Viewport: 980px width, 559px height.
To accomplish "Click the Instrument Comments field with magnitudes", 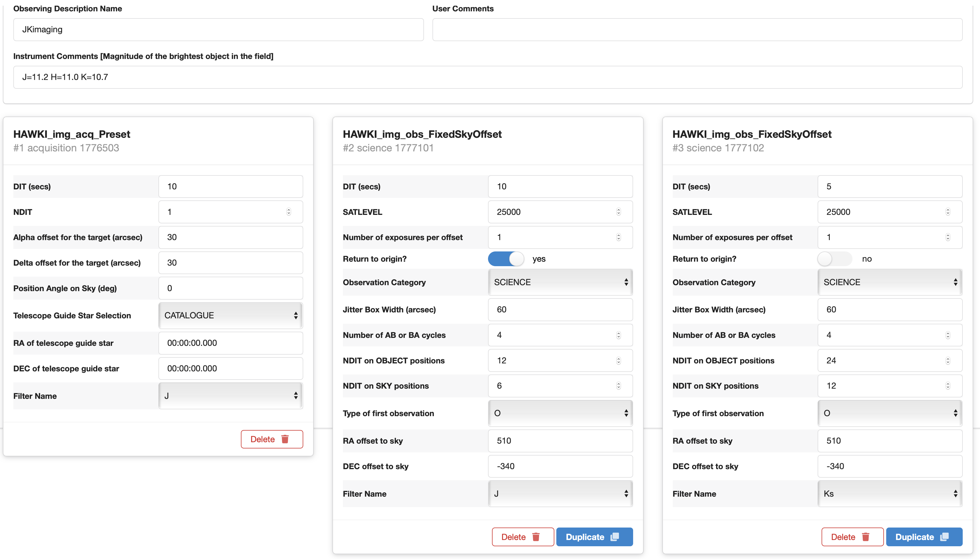I will tap(488, 77).
